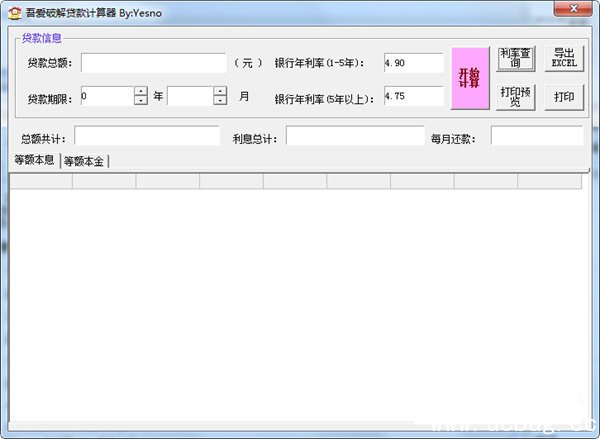Switch to the 等额本息 tab
600x439 pixels.
click(34, 161)
